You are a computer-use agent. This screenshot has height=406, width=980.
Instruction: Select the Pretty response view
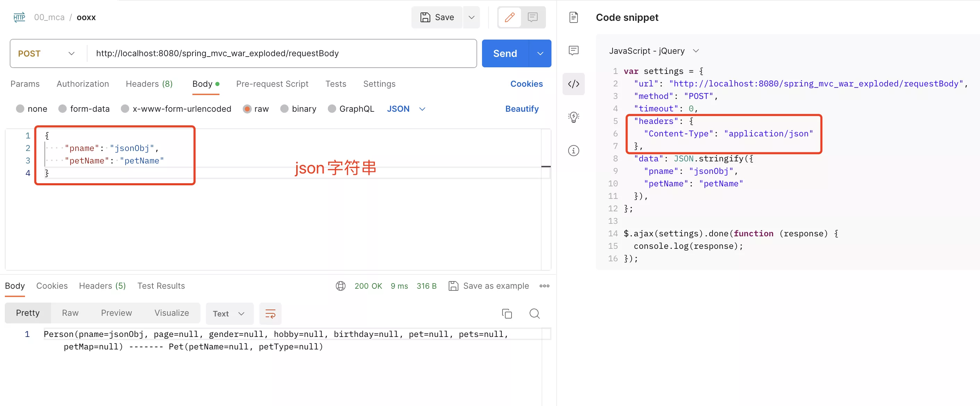[28, 313]
